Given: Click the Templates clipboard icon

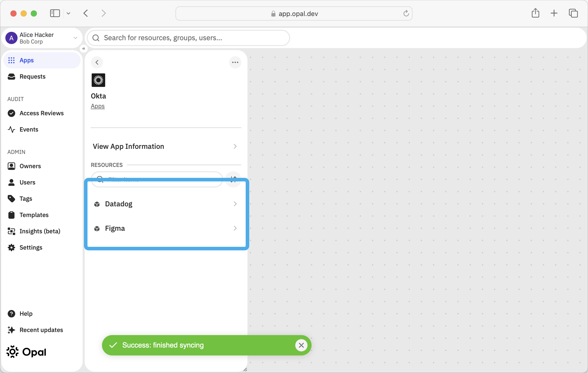Looking at the screenshot, I should click(11, 215).
